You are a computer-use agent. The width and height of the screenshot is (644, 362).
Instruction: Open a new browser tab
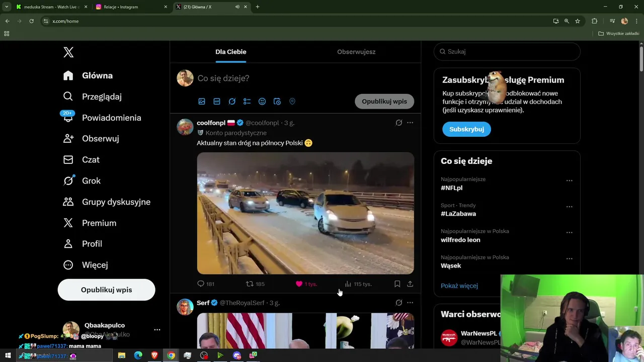click(258, 7)
